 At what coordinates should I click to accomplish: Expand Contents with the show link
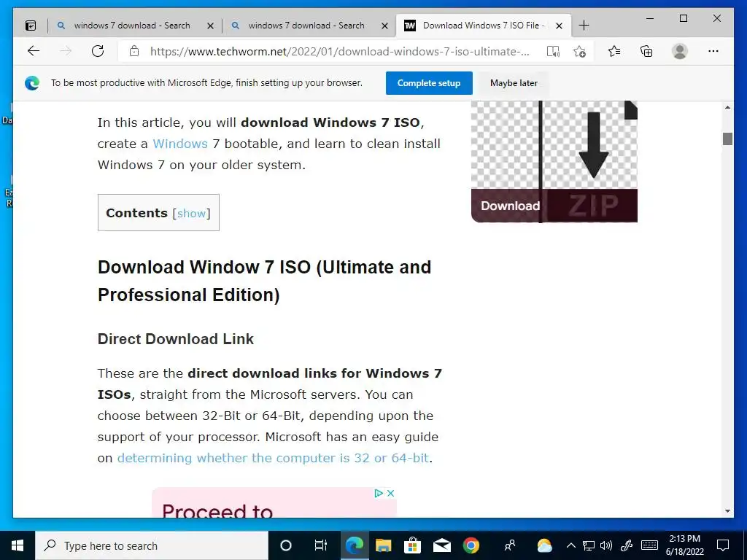pyautogui.click(x=192, y=214)
